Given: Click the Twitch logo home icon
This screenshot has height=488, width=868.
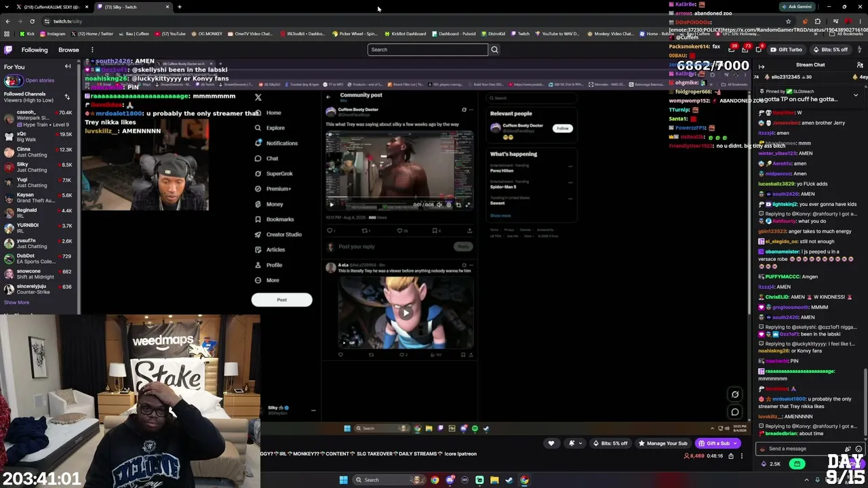Looking at the screenshot, I should click(8, 49).
